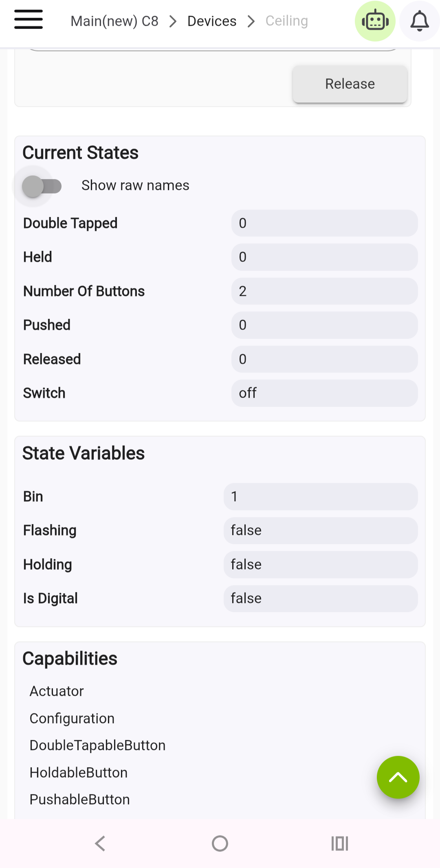
Task: Click the Flashing value field
Action: [321, 530]
